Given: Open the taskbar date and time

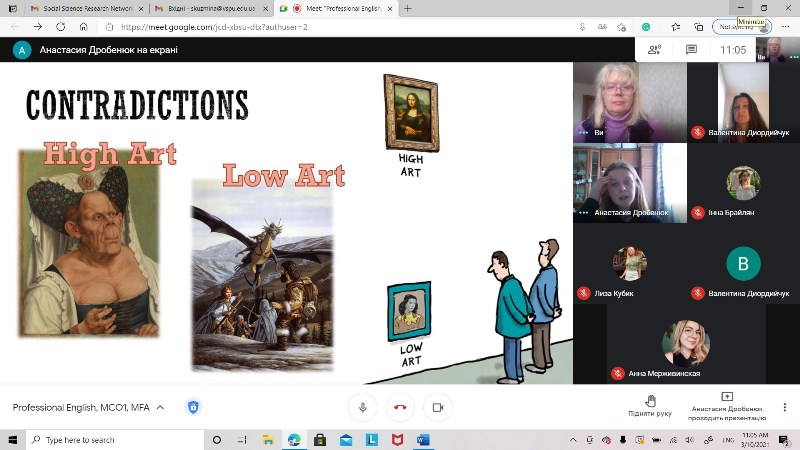Looking at the screenshot, I should click(x=755, y=440).
